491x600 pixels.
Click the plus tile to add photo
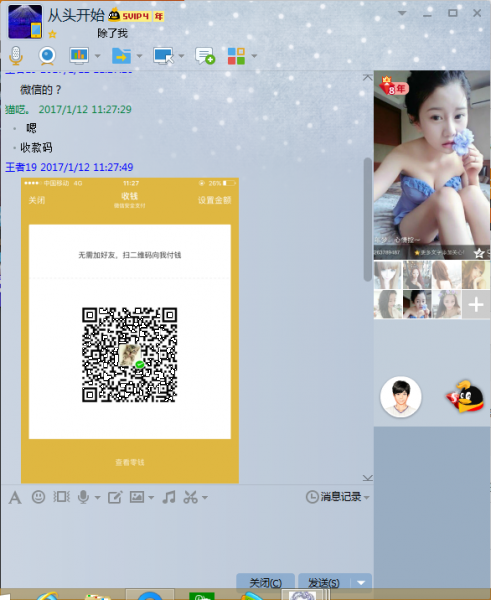476,304
